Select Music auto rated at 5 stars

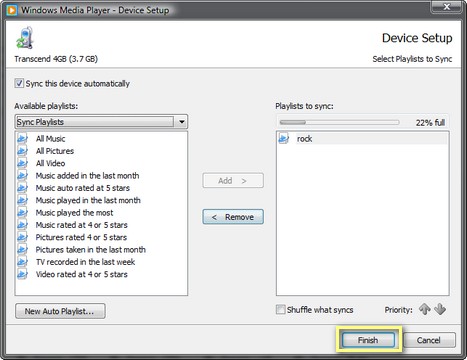[x=83, y=188]
